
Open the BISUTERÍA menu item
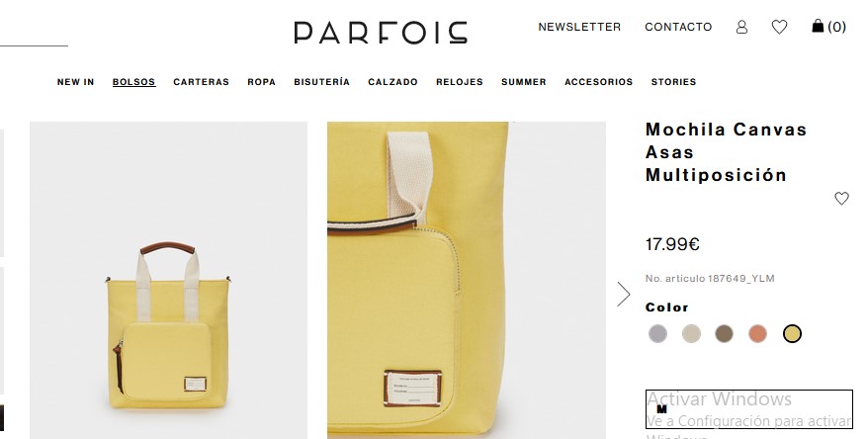point(321,82)
